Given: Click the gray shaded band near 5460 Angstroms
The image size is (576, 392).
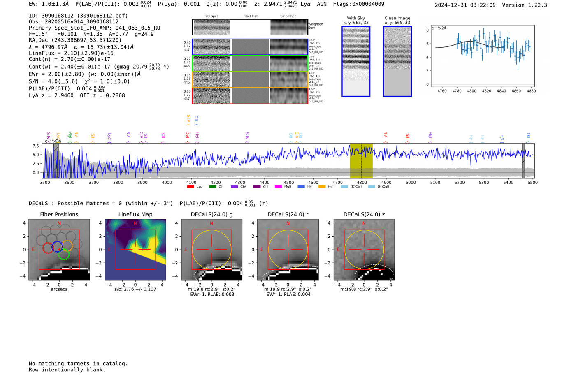Looking at the screenshot, I should pyautogui.click(x=523, y=161).
